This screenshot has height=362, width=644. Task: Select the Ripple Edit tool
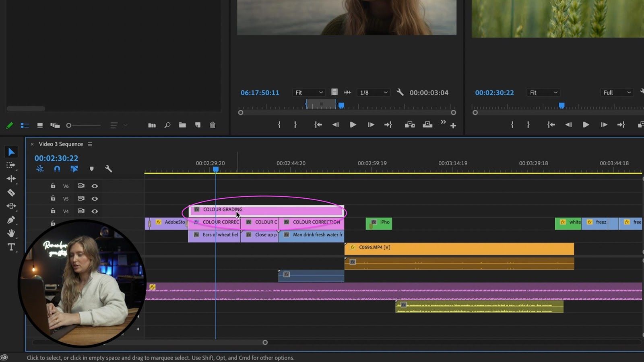tap(11, 179)
